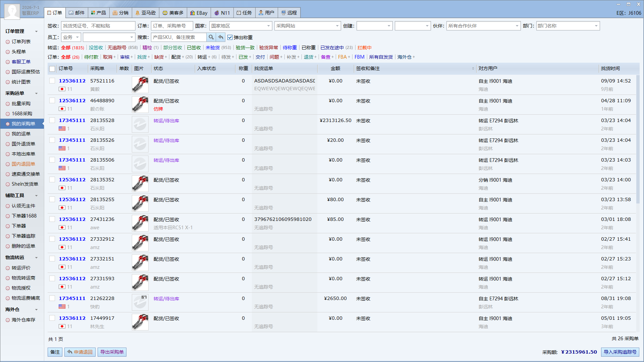
Task: Check the select-all header checkbox
Action: pos(52,69)
